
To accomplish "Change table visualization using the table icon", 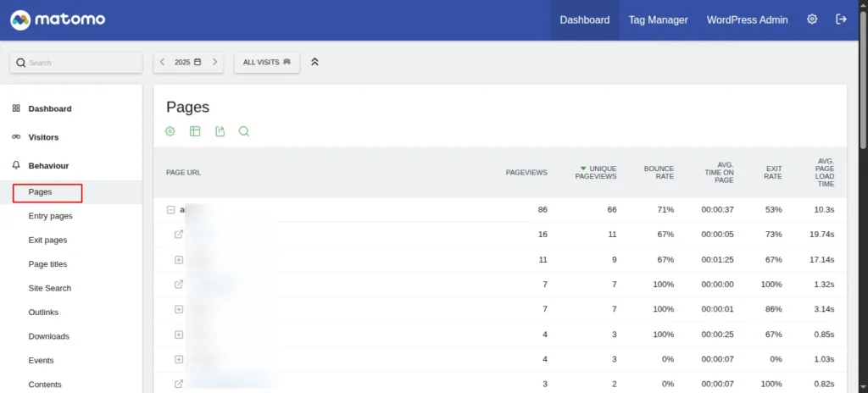I will pyautogui.click(x=195, y=131).
